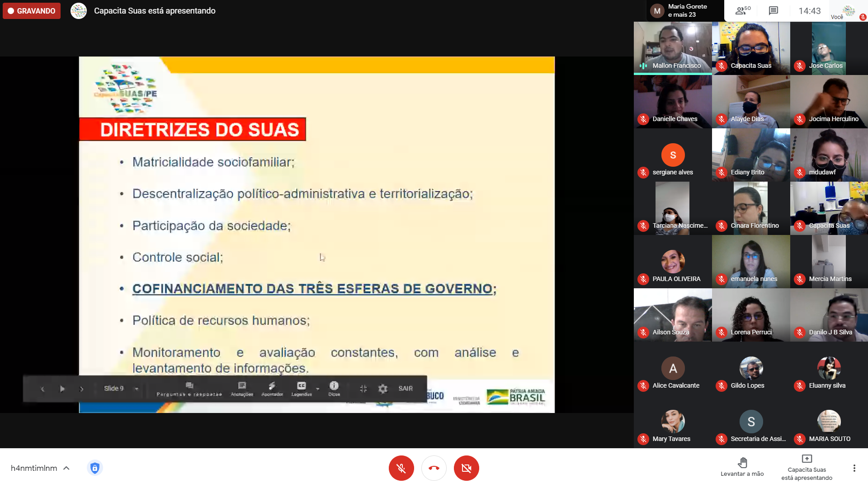Play the slideshow
The height and width of the screenshot is (488, 868).
tap(62, 389)
